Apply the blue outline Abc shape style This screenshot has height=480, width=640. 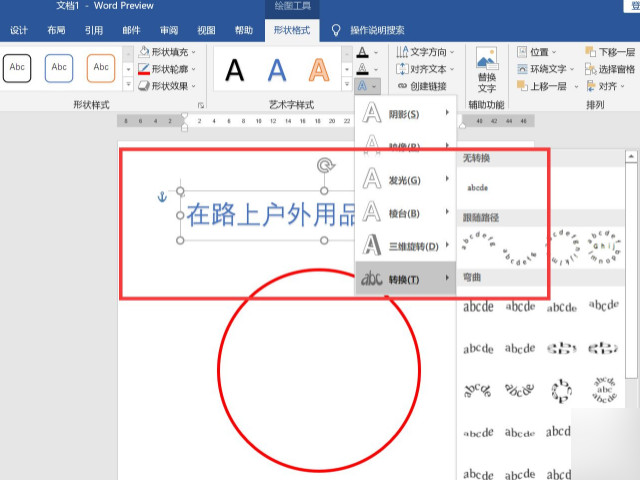pyautogui.click(x=59, y=68)
